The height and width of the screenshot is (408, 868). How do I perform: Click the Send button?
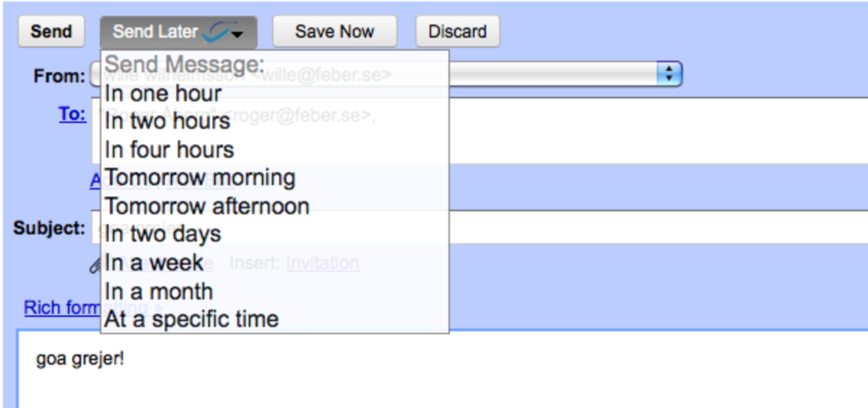(51, 32)
